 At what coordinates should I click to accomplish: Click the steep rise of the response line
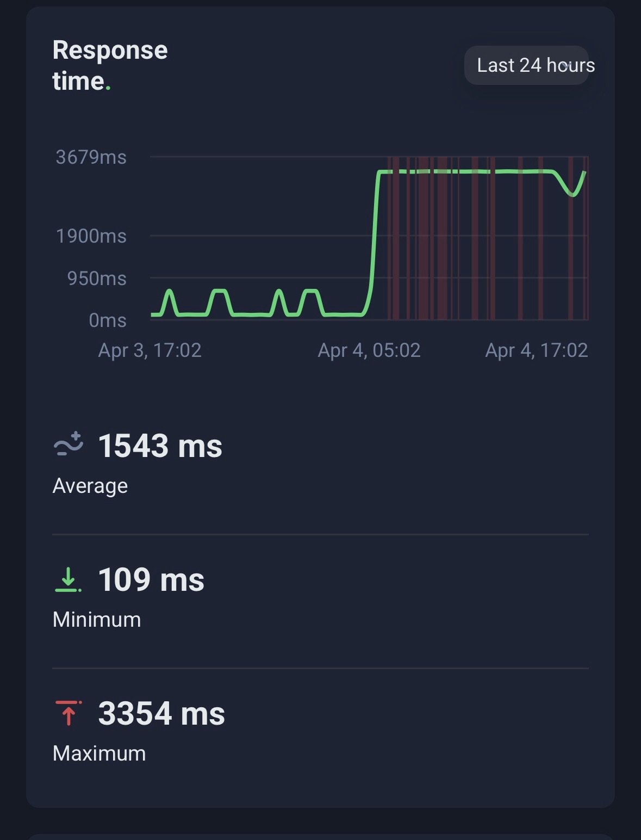tap(374, 245)
